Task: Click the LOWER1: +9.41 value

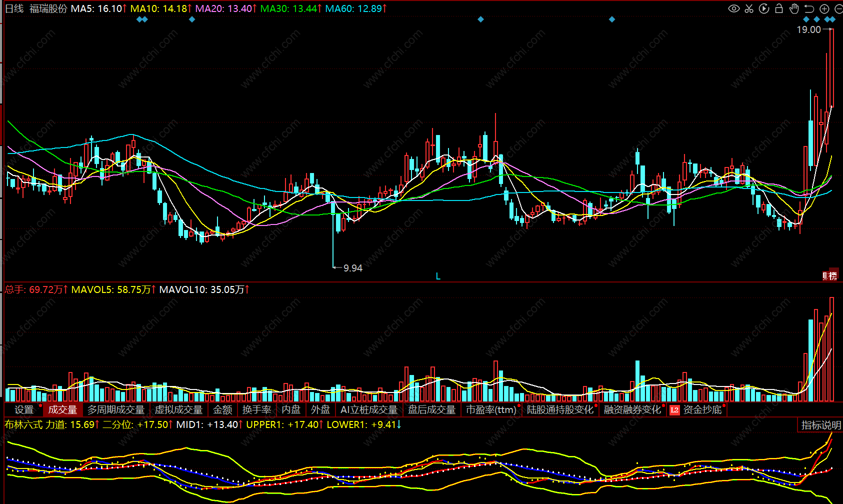Action: pyautogui.click(x=364, y=424)
